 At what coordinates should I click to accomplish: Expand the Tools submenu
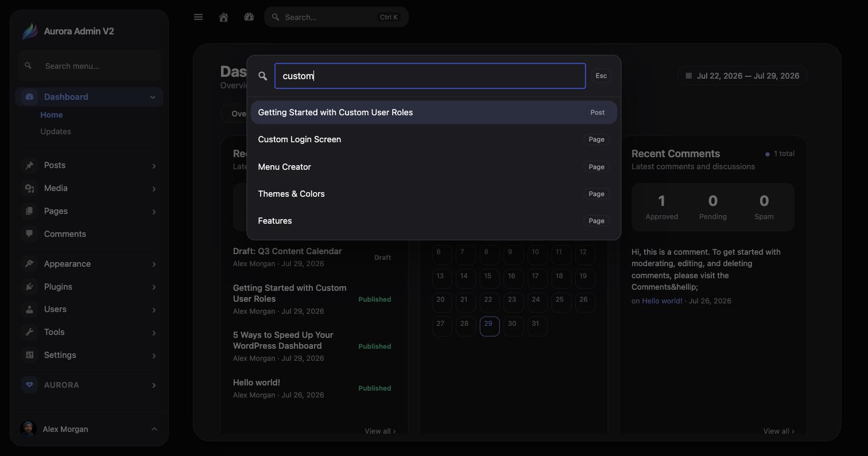tap(154, 333)
